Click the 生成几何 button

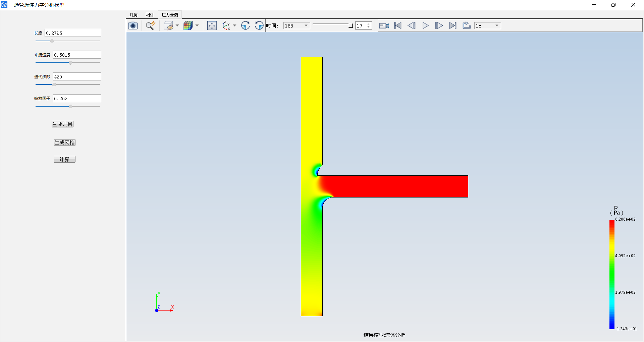click(62, 124)
